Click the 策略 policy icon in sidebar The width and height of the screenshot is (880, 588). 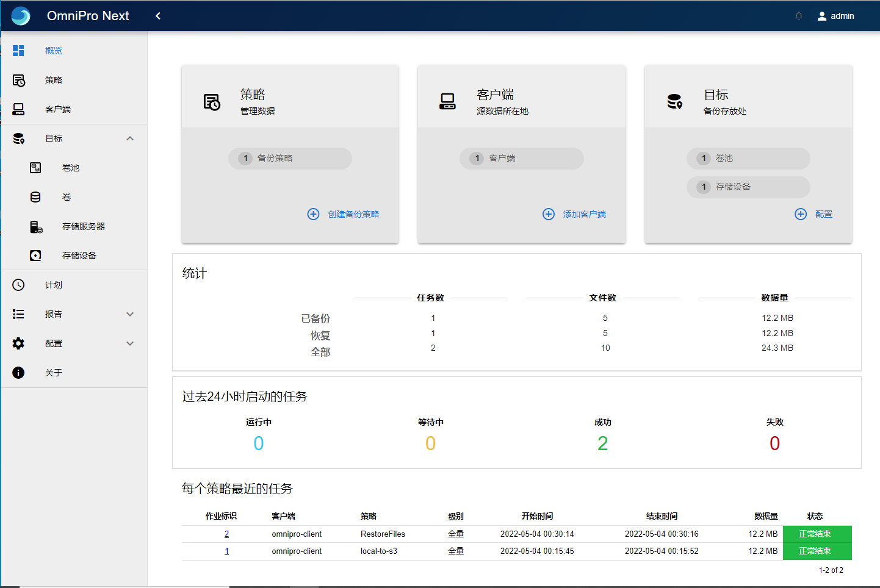[19, 80]
